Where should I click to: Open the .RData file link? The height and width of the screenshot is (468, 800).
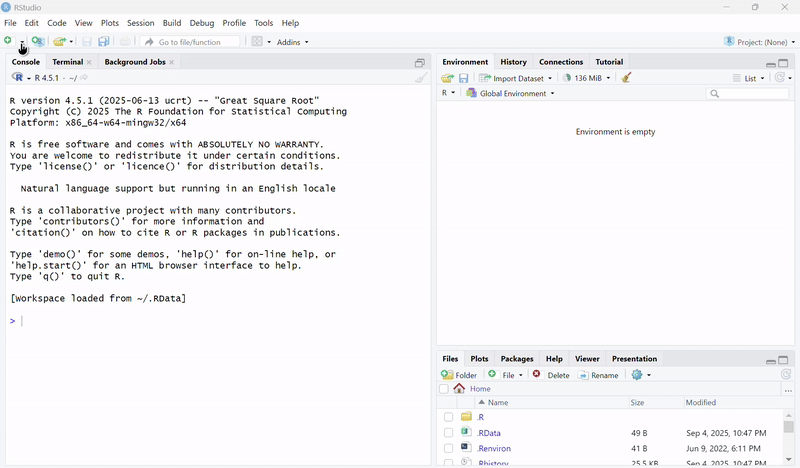click(x=489, y=433)
